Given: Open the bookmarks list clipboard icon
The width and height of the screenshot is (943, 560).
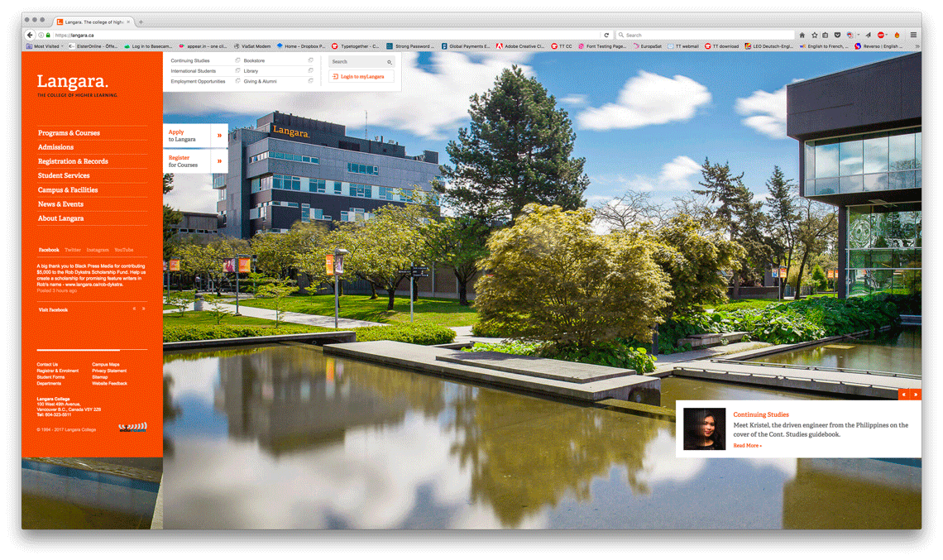Looking at the screenshot, I should point(826,35).
